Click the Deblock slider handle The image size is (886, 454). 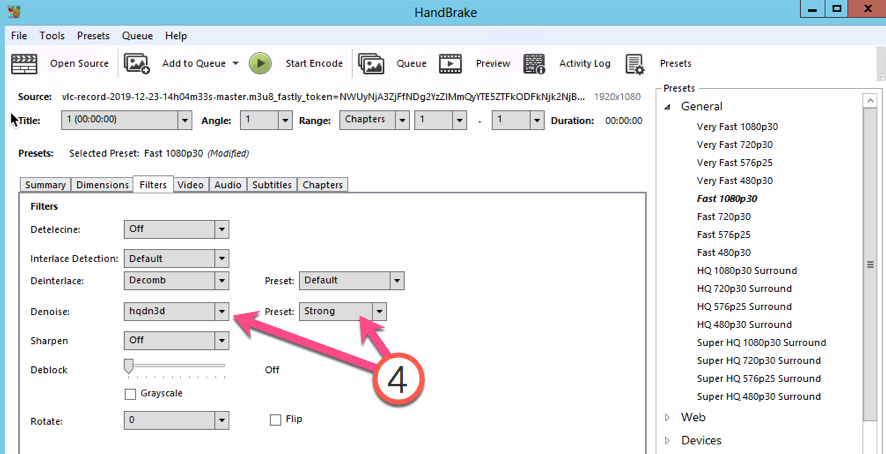click(129, 367)
